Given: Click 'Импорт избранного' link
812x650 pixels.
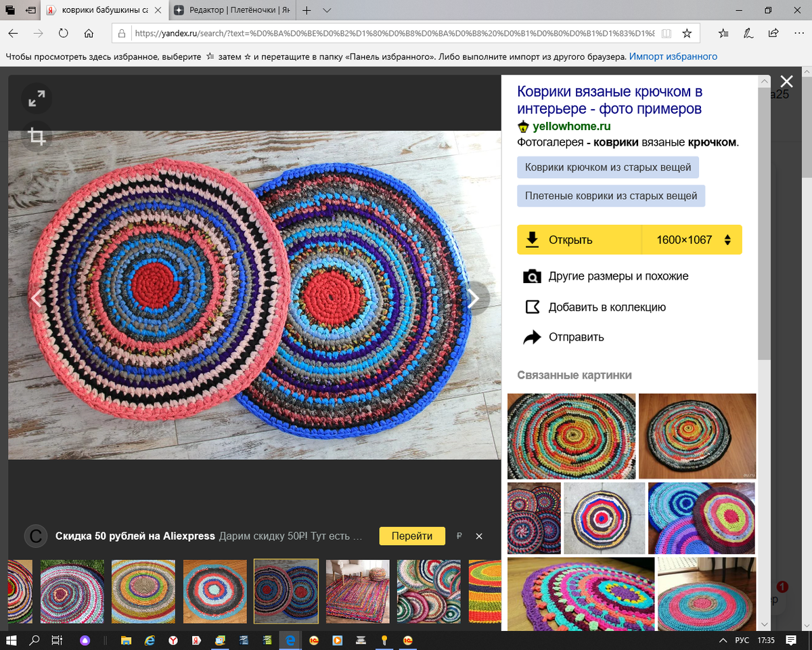Looking at the screenshot, I should point(673,57).
